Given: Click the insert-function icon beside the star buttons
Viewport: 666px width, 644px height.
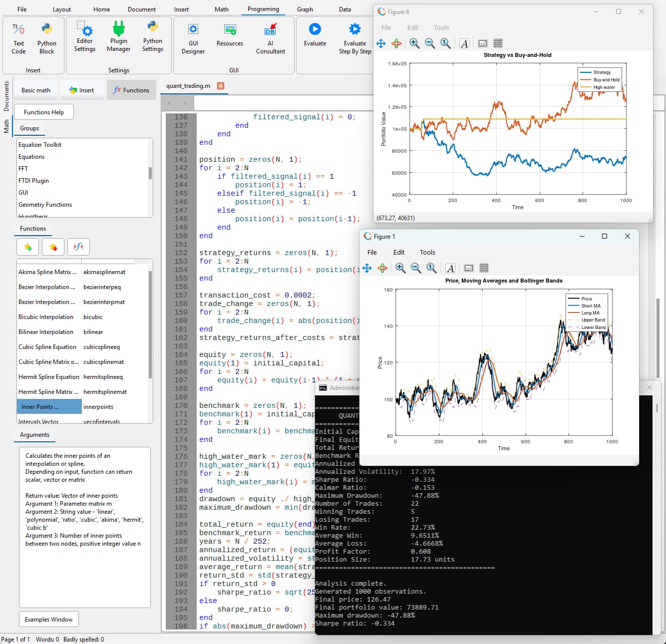Looking at the screenshot, I should pyautogui.click(x=78, y=247).
